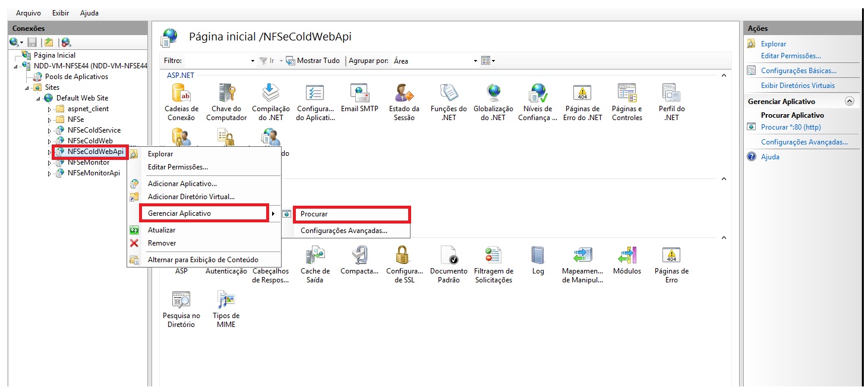Open Documento Padrão feature

tap(449, 265)
